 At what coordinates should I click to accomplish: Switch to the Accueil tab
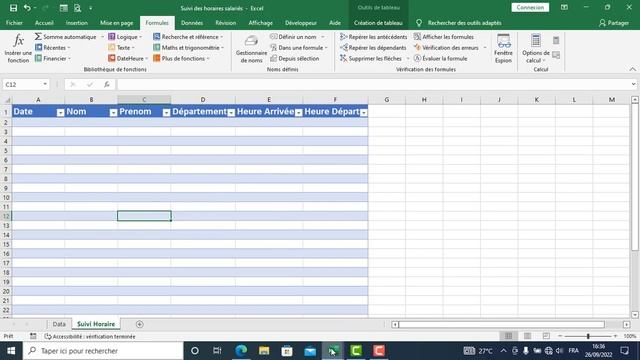[44, 23]
